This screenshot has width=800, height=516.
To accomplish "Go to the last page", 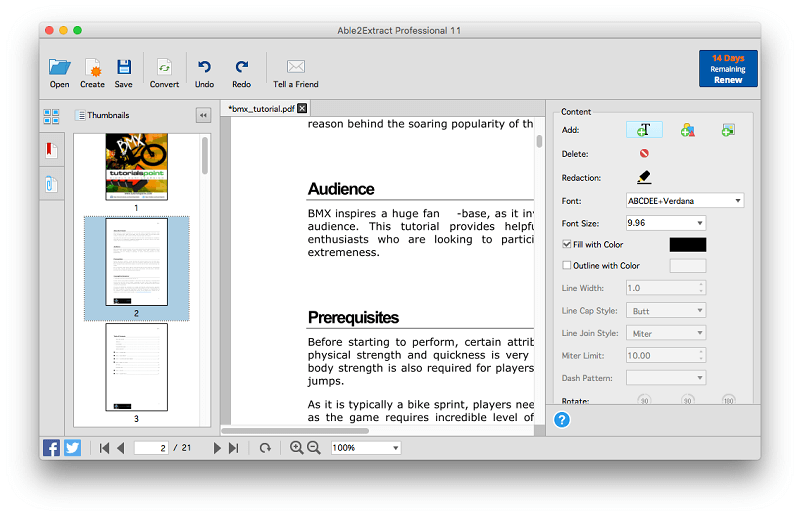I will click(x=233, y=448).
